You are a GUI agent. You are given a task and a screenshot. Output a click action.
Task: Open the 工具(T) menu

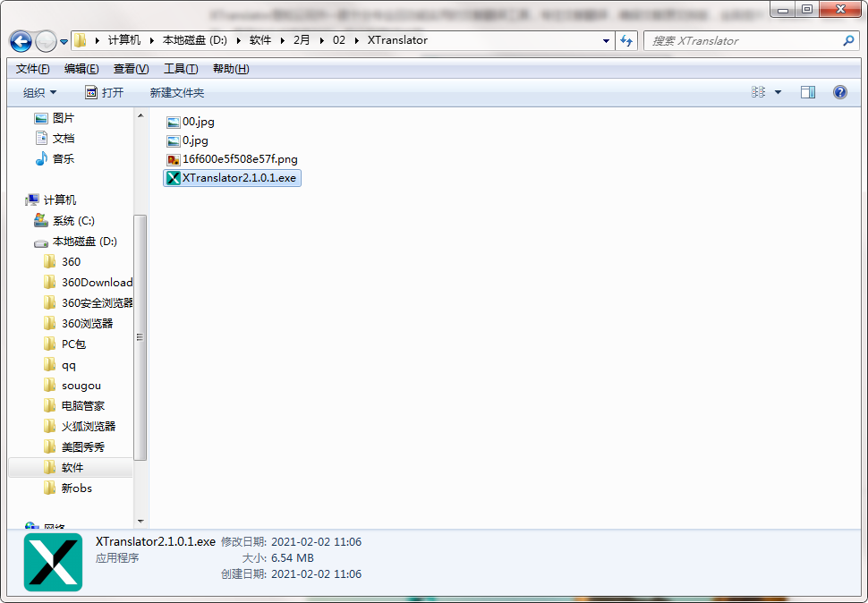[x=181, y=69]
